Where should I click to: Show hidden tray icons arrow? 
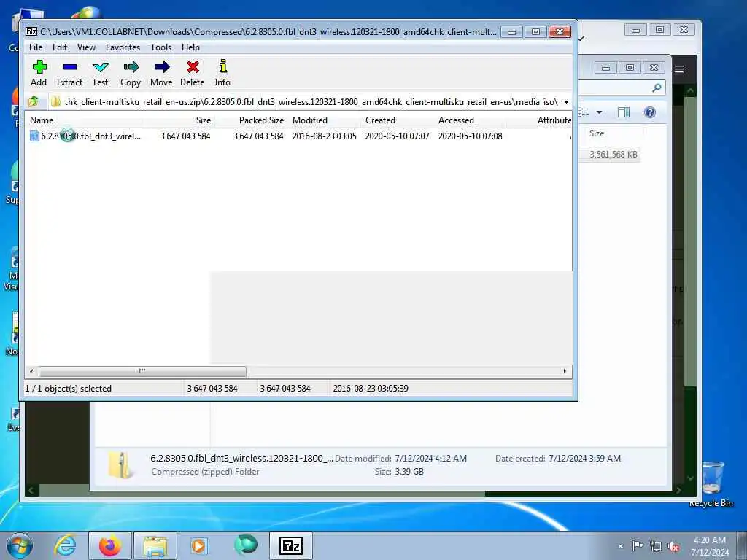[x=620, y=546]
